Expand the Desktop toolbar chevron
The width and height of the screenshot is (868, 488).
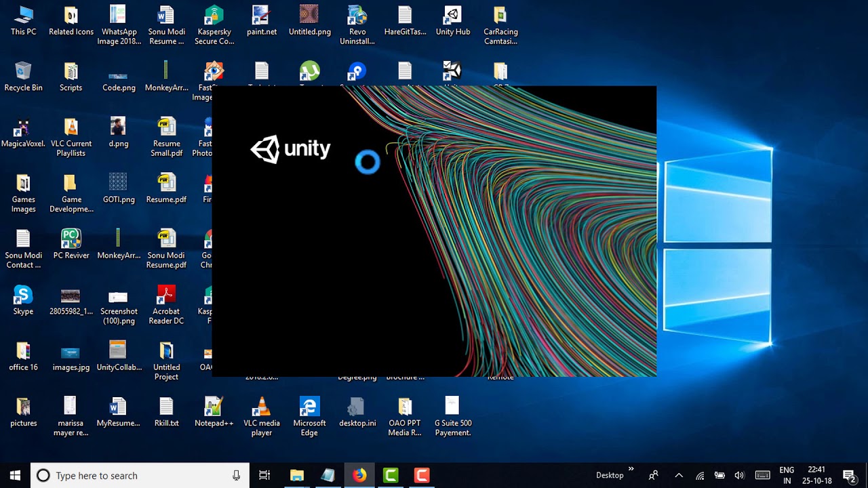(x=631, y=468)
